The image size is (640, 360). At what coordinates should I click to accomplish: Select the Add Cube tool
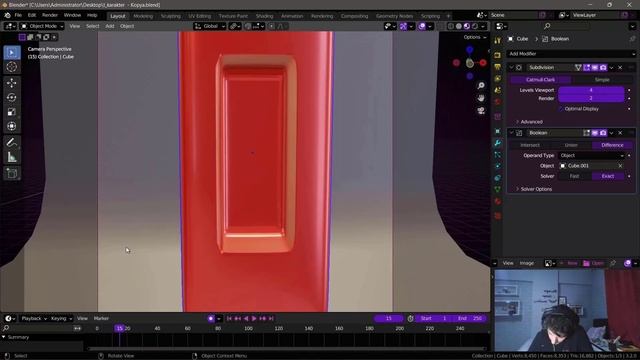pos(11,173)
